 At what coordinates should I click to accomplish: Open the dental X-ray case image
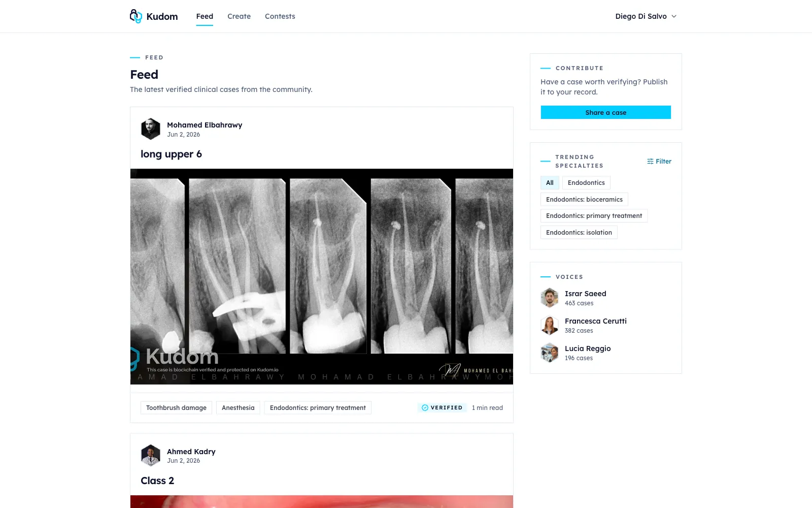(322, 277)
